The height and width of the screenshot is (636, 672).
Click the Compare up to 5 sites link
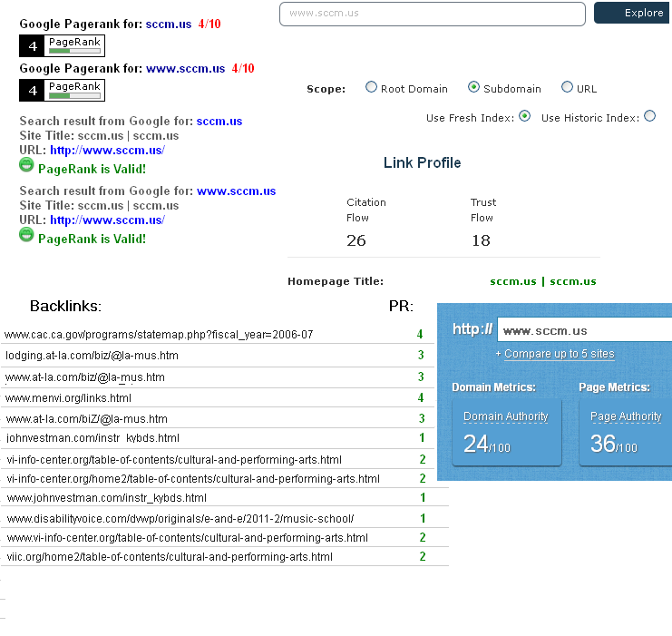(x=560, y=354)
